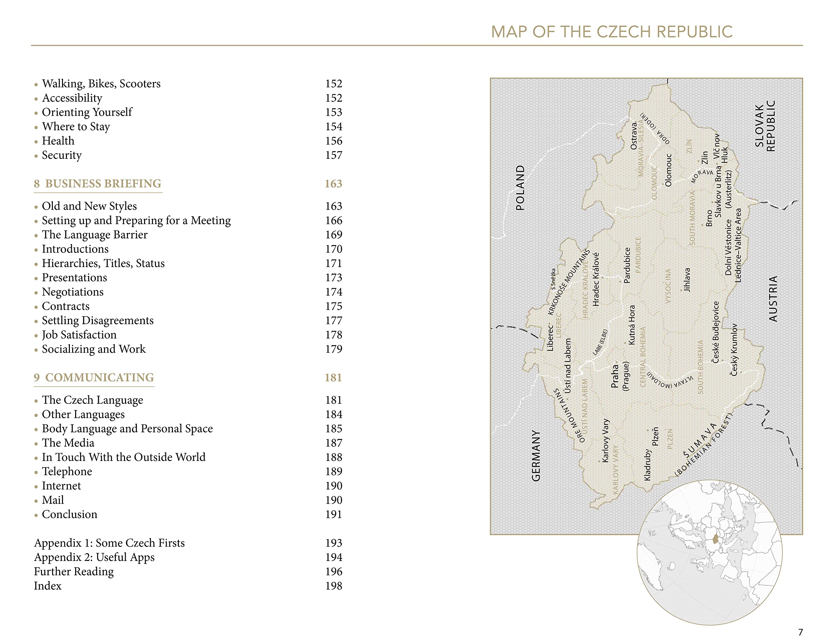Click Praha (Prague) on the map
Viewport: 840px width, 644px height.
tap(619, 376)
